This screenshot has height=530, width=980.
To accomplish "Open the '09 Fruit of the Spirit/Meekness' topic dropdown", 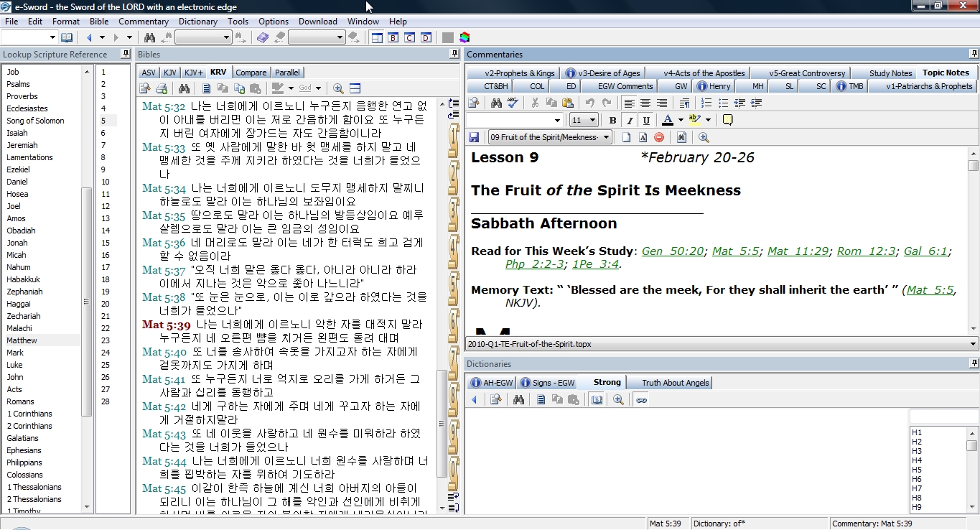I will (607, 137).
